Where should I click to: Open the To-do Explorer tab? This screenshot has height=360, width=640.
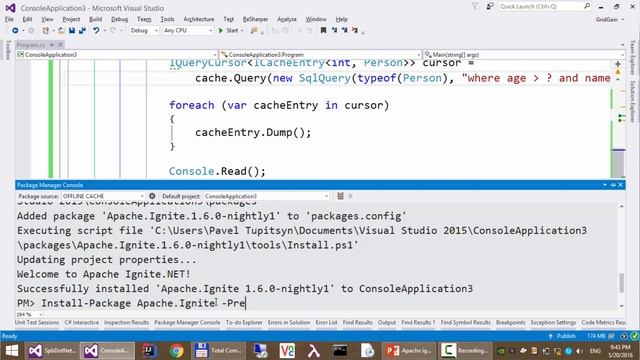[x=244, y=322]
